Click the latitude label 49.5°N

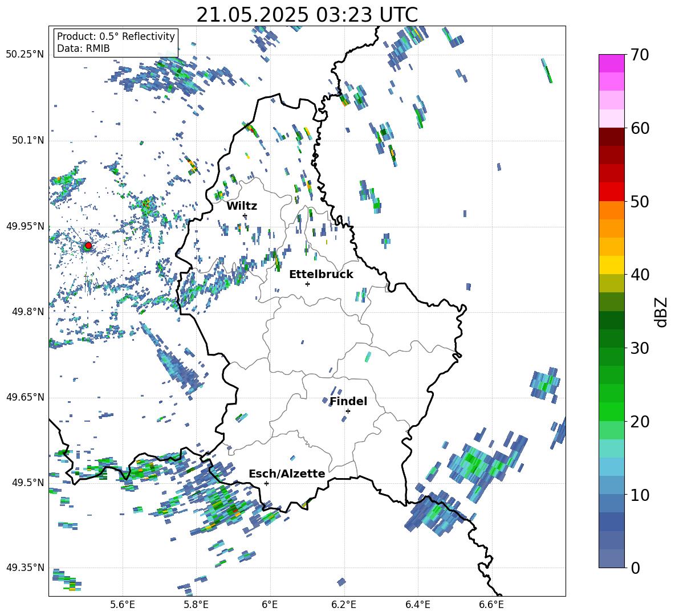click(27, 482)
